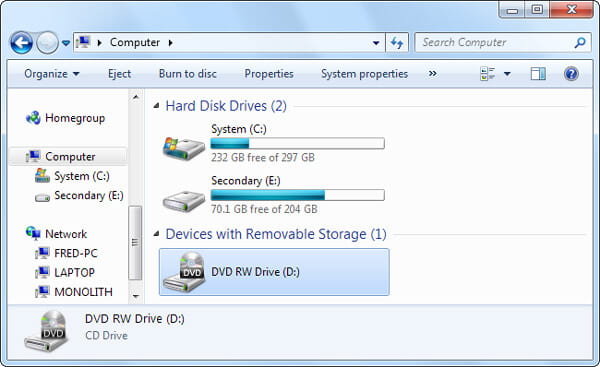600x367 pixels.
Task: Collapse the Hard Disk Drives group
Action: point(157,106)
